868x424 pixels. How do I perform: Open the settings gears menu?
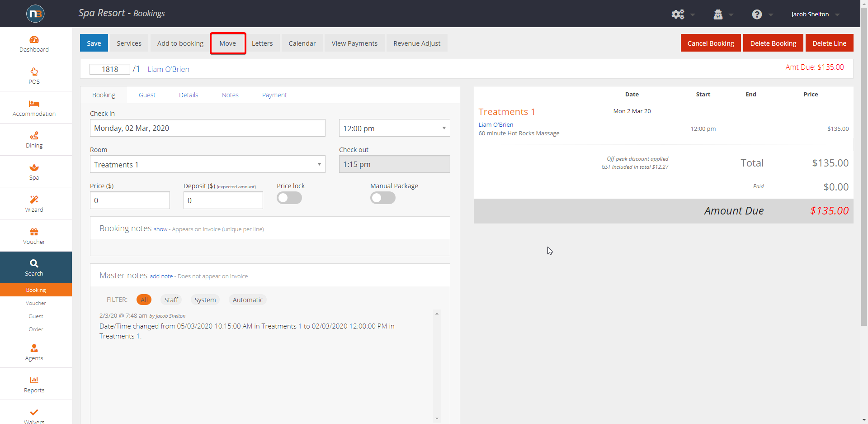tap(678, 14)
